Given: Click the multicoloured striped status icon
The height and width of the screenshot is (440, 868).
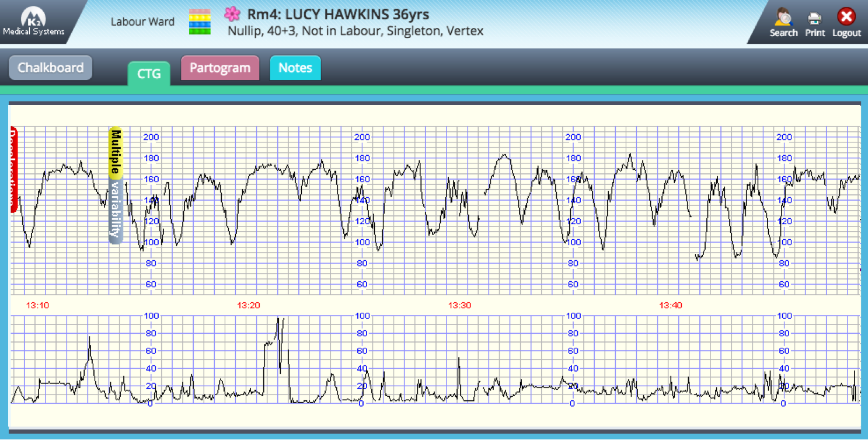Looking at the screenshot, I should point(200,22).
